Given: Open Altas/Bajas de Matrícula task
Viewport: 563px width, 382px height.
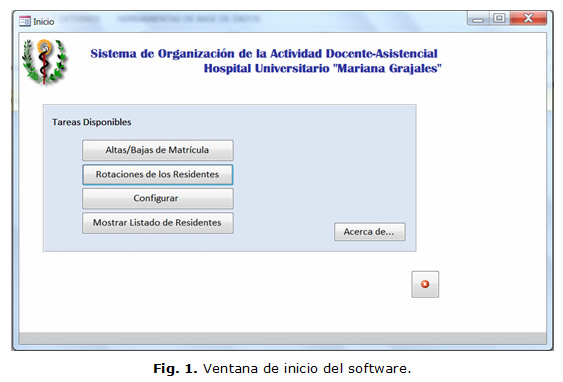Looking at the screenshot, I should [x=158, y=150].
